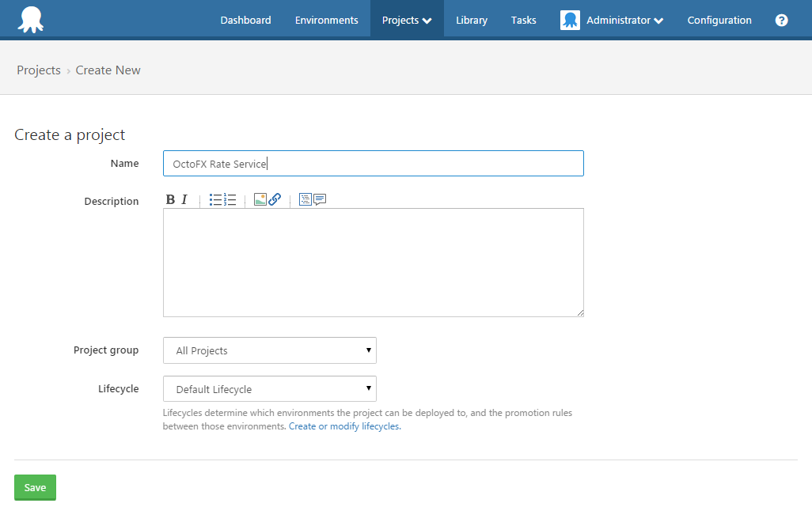Insert a bulleted list into the description

tap(215, 199)
